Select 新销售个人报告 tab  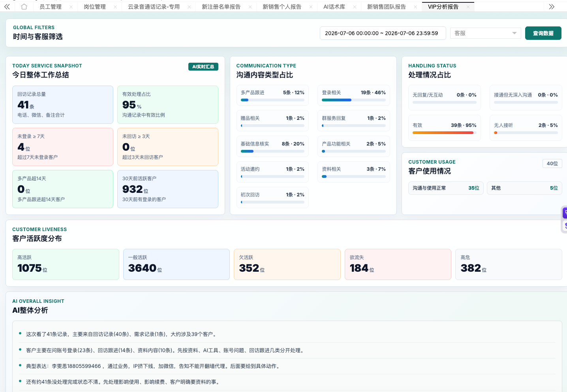point(282,7)
